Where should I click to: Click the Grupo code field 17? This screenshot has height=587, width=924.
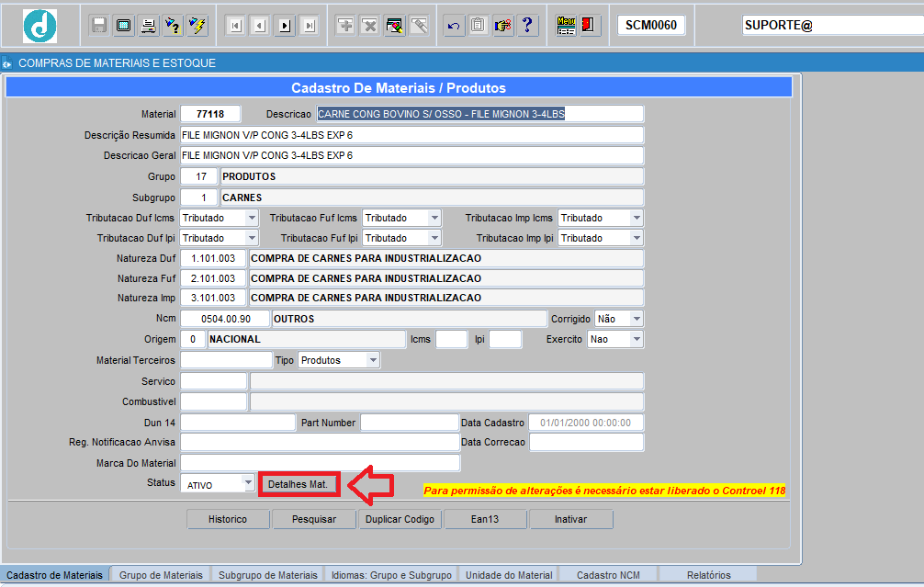pyautogui.click(x=199, y=176)
